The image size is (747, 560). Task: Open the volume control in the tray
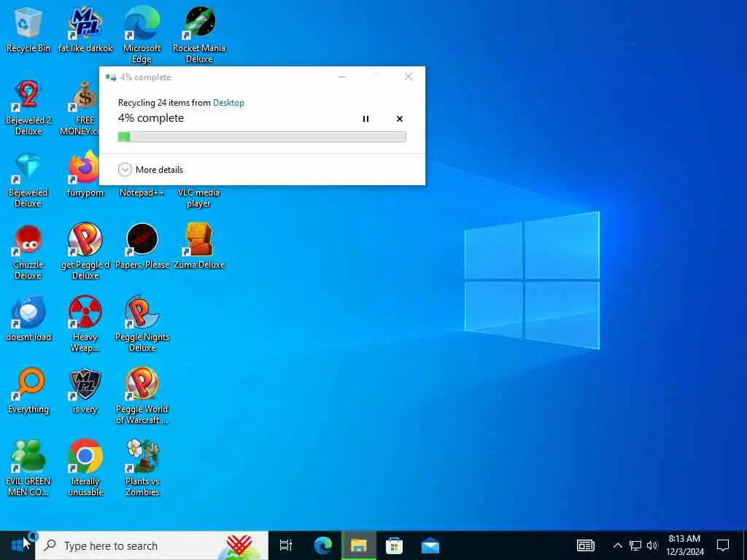[x=652, y=545]
